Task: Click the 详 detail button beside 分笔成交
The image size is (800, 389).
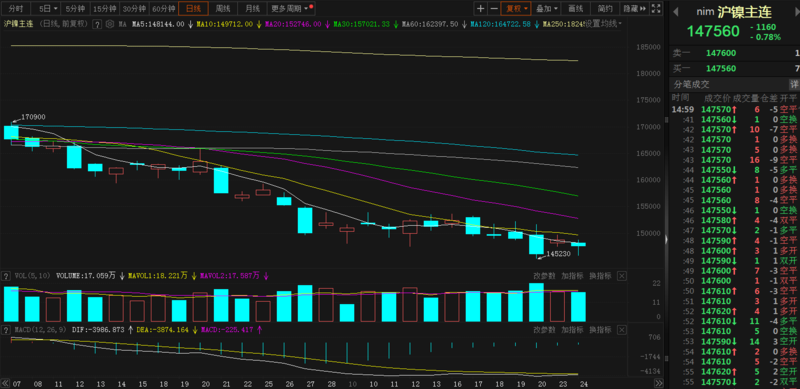Action: point(794,84)
